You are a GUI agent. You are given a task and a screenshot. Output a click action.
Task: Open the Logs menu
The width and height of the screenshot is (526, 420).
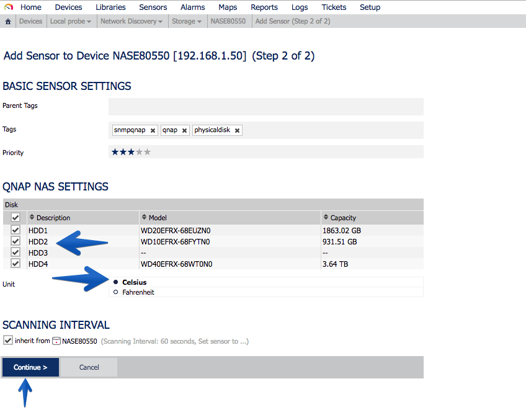300,7
